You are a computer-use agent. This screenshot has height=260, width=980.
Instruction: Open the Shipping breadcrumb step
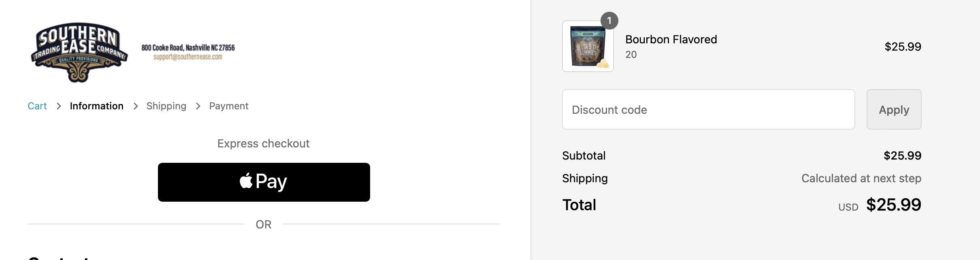(166, 106)
